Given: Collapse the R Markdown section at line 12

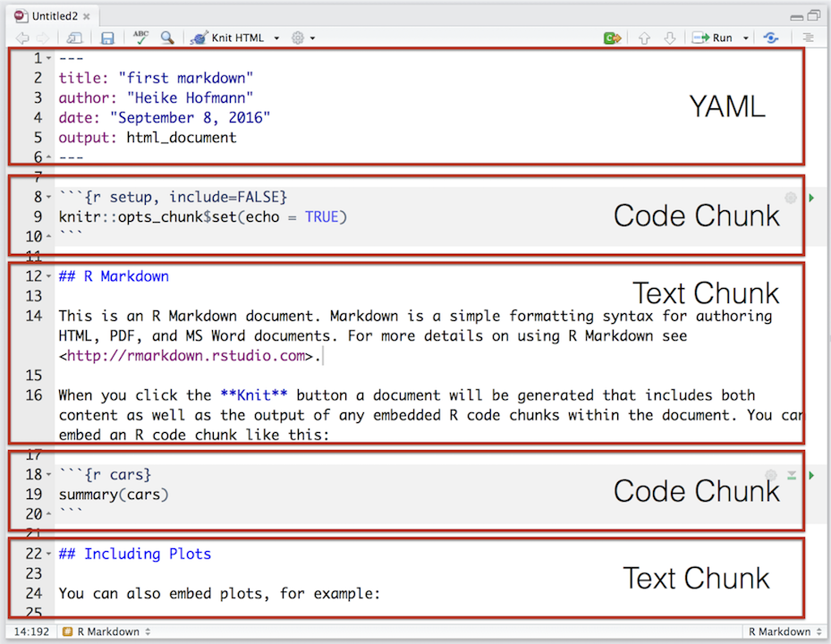Looking at the screenshot, I should click(x=49, y=276).
